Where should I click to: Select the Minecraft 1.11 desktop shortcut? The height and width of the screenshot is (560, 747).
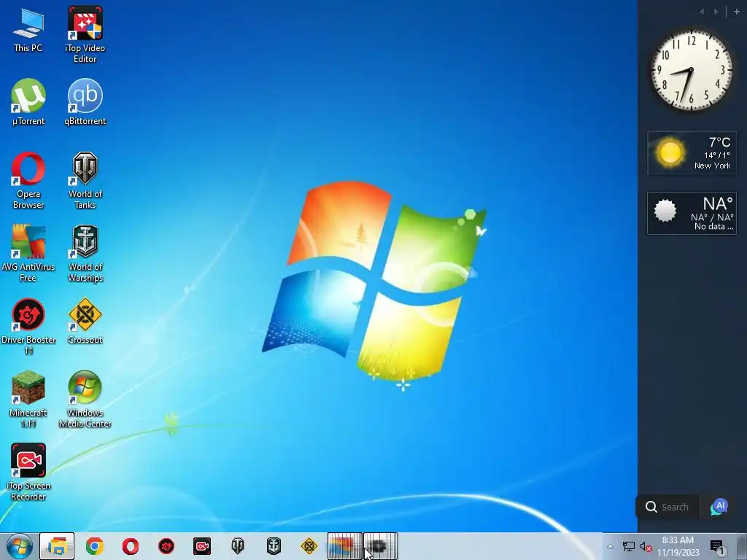[28, 400]
